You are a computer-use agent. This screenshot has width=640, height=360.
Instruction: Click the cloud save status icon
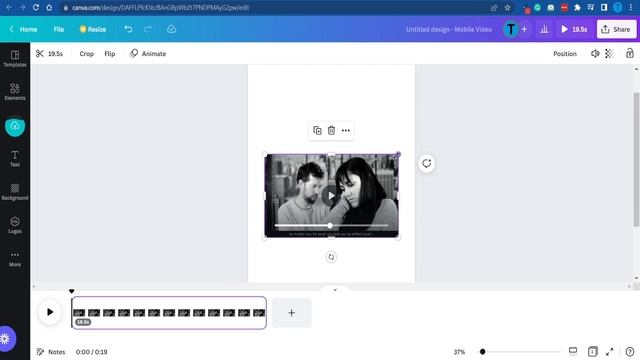click(x=171, y=29)
